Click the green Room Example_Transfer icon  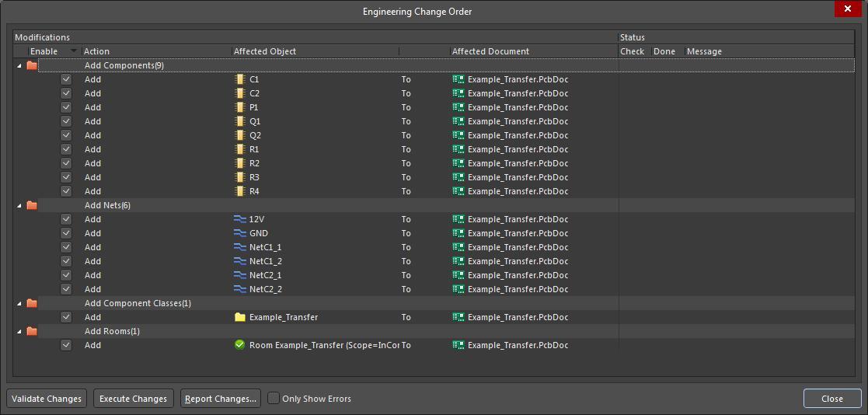239,345
